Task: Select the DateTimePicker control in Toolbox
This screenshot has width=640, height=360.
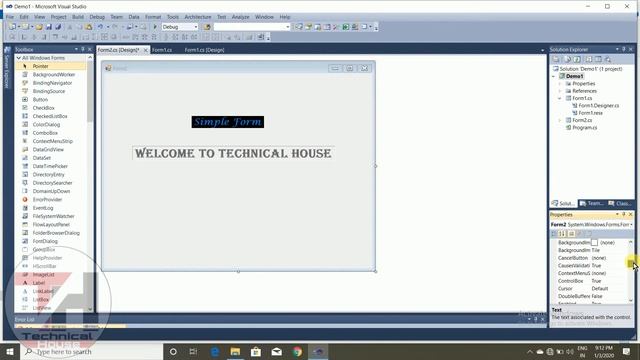Action: click(x=51, y=166)
